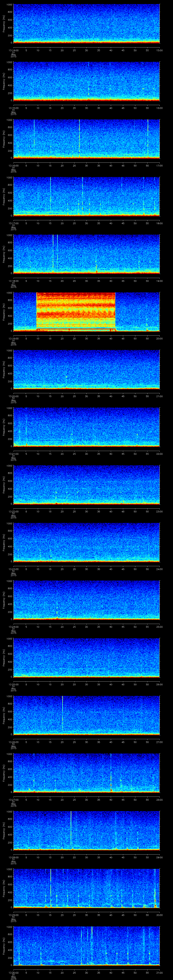Click the 13:23:00 start time label

point(13,569)
